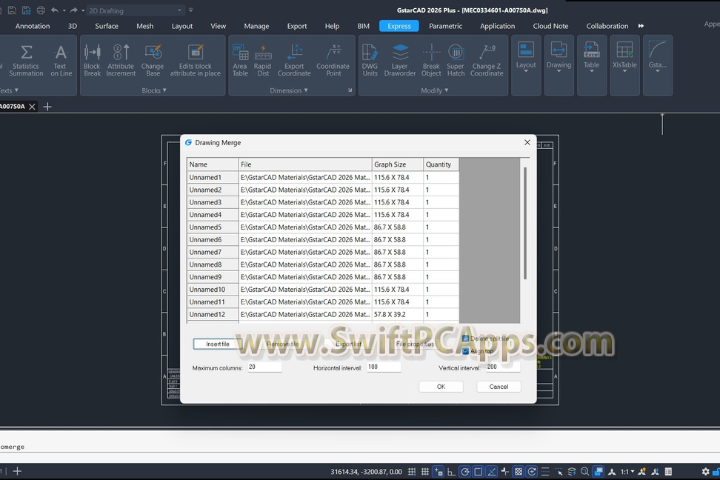Viewport: 720px width, 480px height.
Task: Expand the Dimension panel dropdown
Action: pyautogui.click(x=288, y=90)
